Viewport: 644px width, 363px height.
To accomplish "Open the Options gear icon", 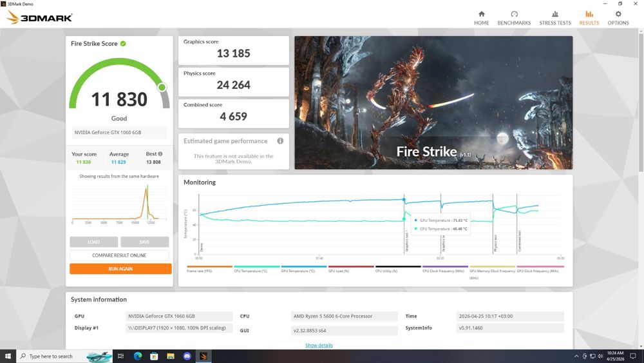I will [x=618, y=14].
